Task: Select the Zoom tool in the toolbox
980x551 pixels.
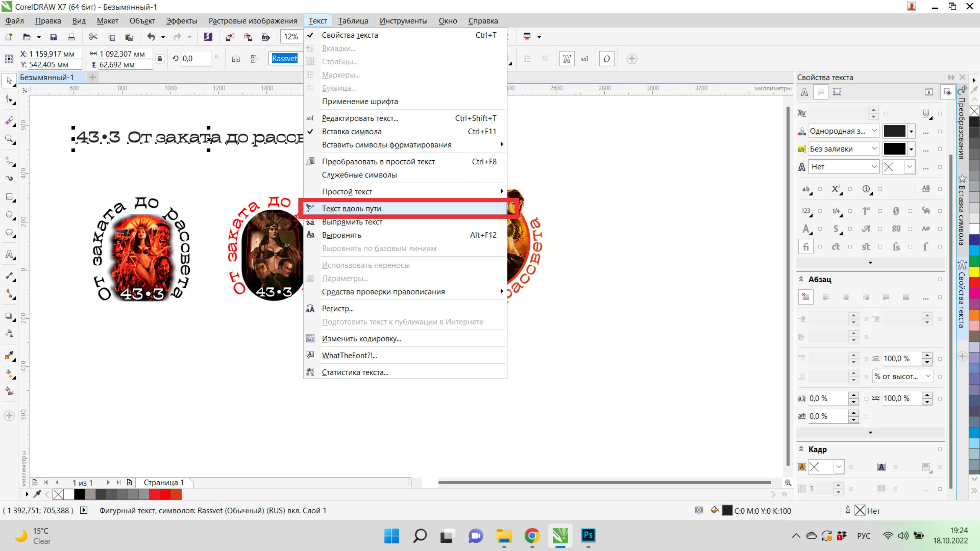Action: tap(9, 139)
